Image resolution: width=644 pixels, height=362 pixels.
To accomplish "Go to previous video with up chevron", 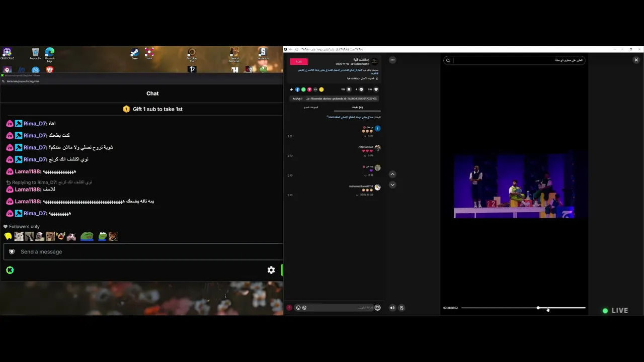I will click(392, 174).
